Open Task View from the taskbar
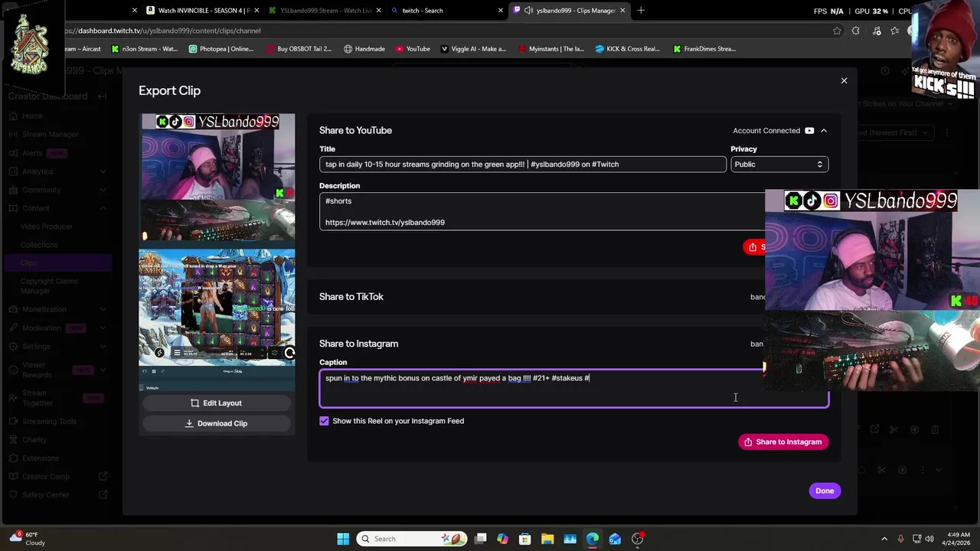This screenshot has height=551, width=980. pyautogui.click(x=480, y=539)
